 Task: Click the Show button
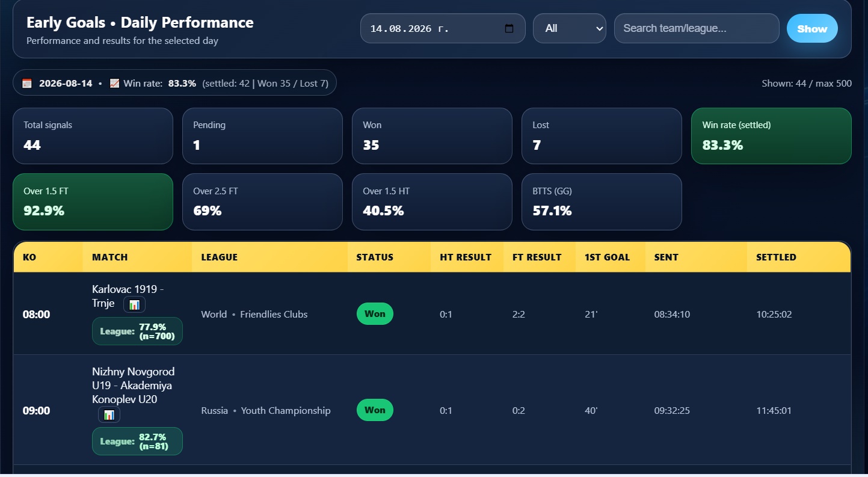[x=812, y=28]
